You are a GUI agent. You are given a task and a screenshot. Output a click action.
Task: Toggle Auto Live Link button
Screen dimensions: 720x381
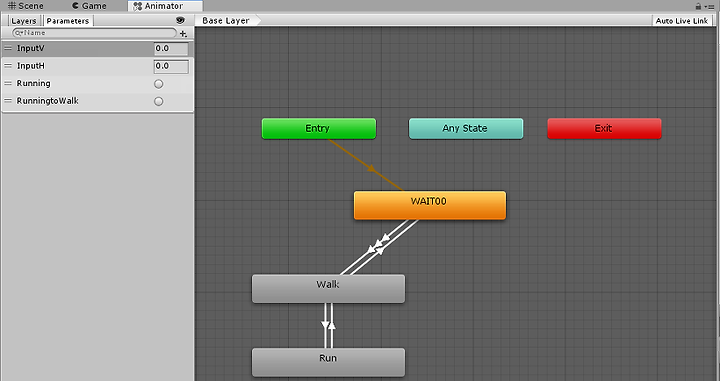point(682,21)
